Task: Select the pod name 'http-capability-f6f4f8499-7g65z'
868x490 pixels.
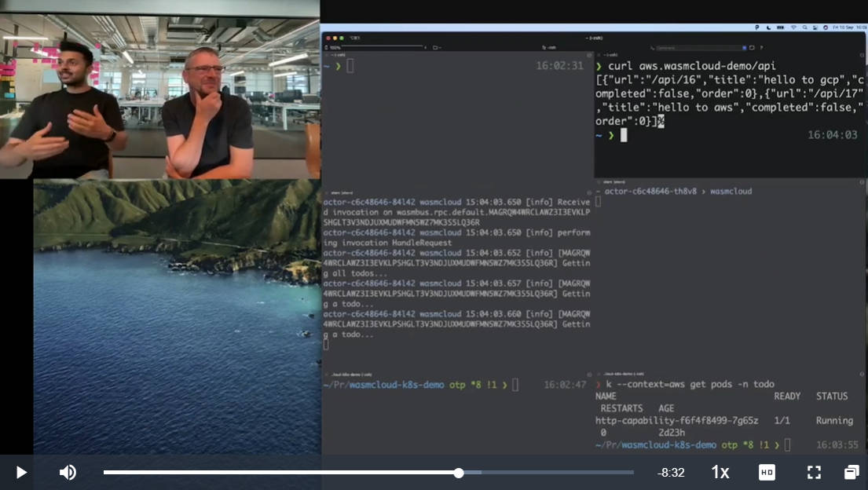Action: tap(676, 420)
